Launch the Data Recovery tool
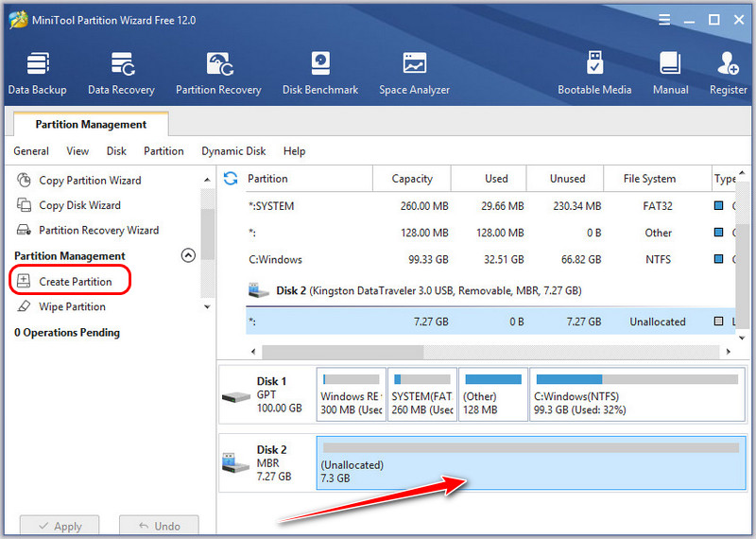The image size is (756, 539). 122,74
